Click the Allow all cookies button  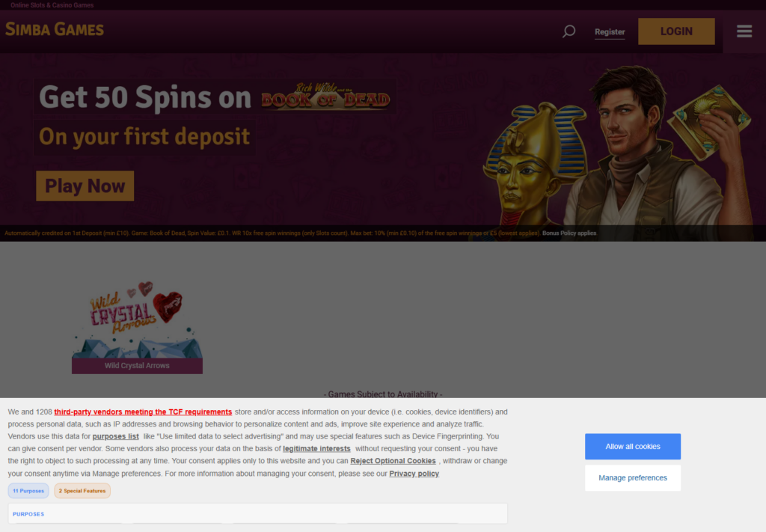(x=633, y=447)
